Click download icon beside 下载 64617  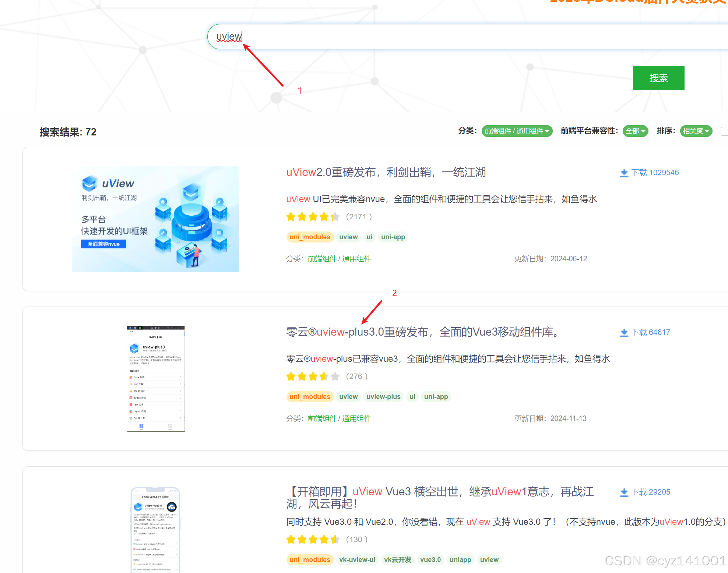624,333
